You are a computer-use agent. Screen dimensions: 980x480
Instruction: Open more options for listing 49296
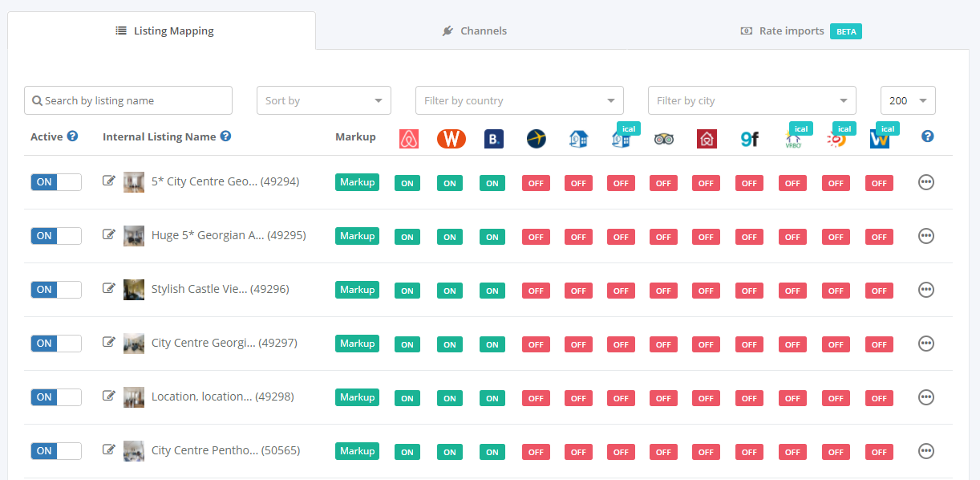[x=926, y=290]
